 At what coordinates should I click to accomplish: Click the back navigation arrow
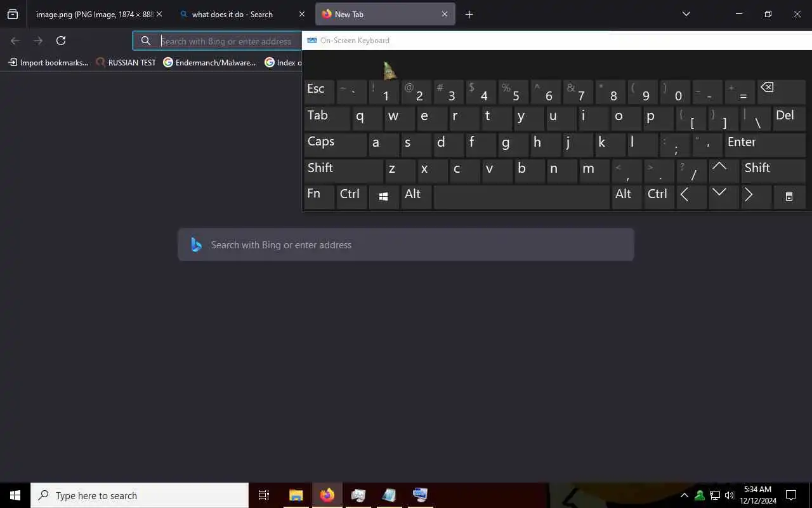pyautogui.click(x=15, y=41)
